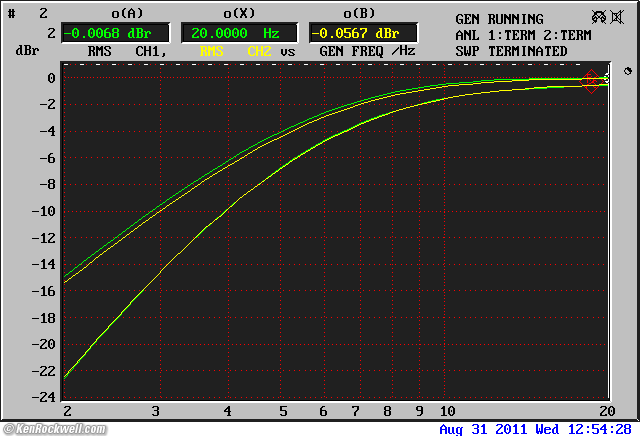Click the Y-axis value '0'
This screenshot has height=436, width=640.
click(x=51, y=78)
